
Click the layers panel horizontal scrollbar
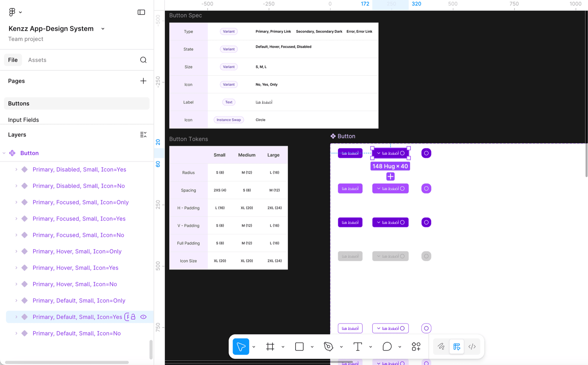click(x=67, y=362)
